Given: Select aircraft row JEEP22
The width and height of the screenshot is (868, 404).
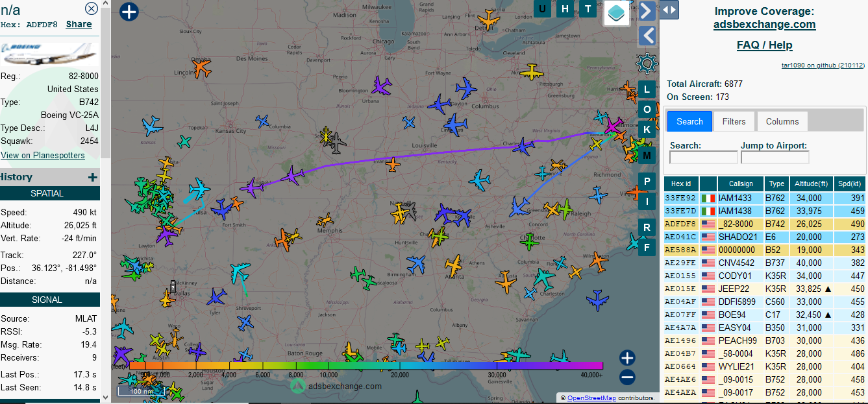Looking at the screenshot, I should click(x=765, y=289).
